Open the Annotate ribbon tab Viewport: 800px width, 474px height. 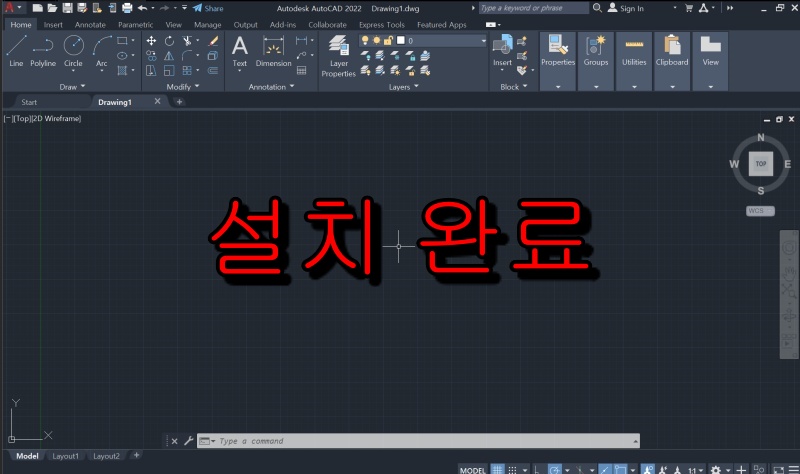click(x=90, y=24)
